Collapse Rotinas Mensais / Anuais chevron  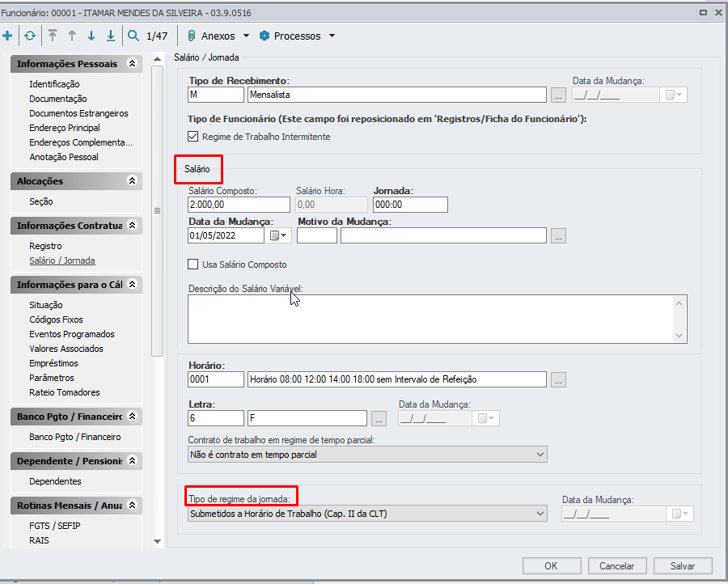tap(133, 505)
